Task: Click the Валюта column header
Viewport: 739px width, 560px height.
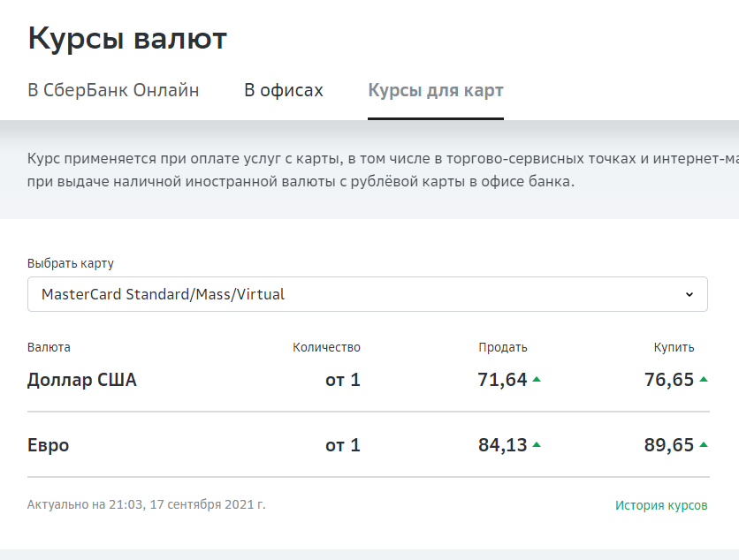Action: point(50,347)
